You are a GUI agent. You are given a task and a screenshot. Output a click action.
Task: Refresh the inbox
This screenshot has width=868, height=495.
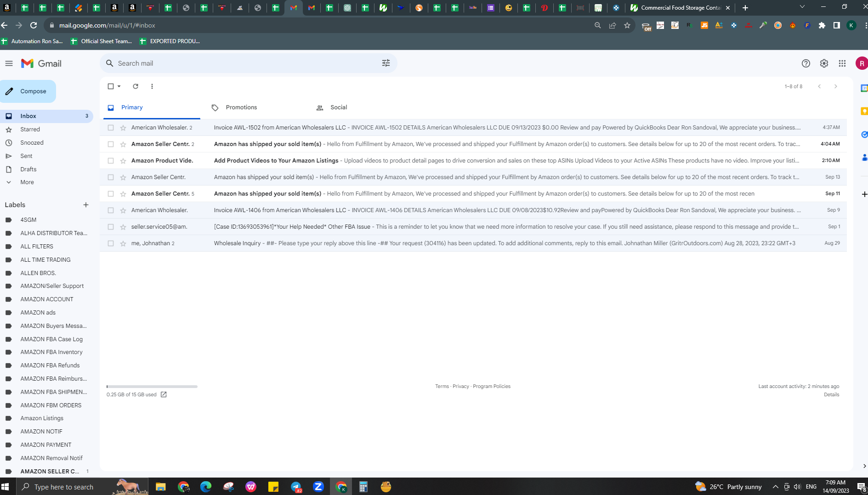(136, 86)
